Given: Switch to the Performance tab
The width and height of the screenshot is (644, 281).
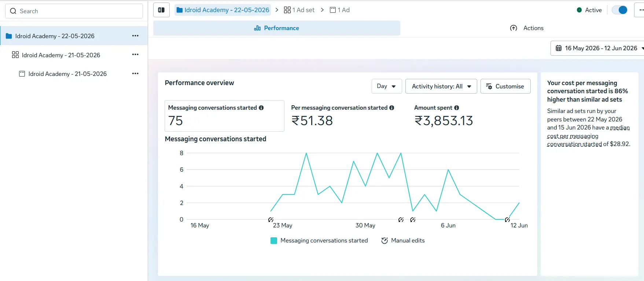Looking at the screenshot, I should (277, 28).
